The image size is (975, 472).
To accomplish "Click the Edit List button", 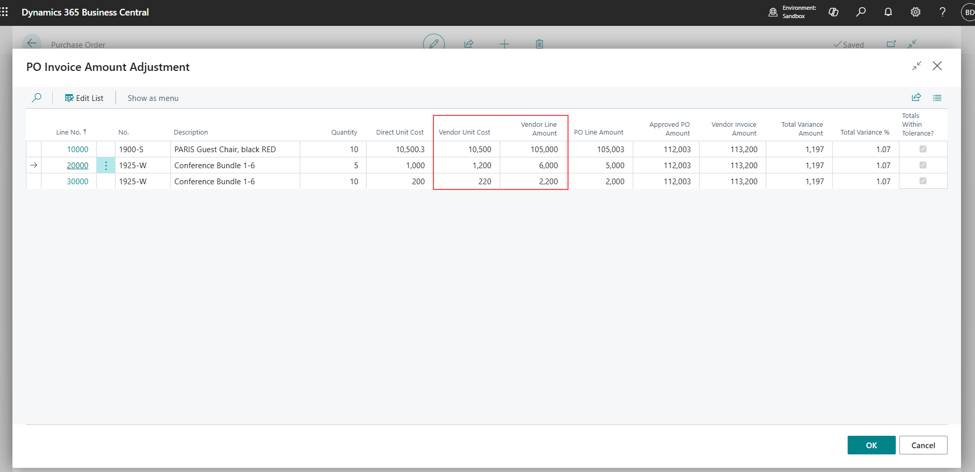I will pyautogui.click(x=84, y=98).
